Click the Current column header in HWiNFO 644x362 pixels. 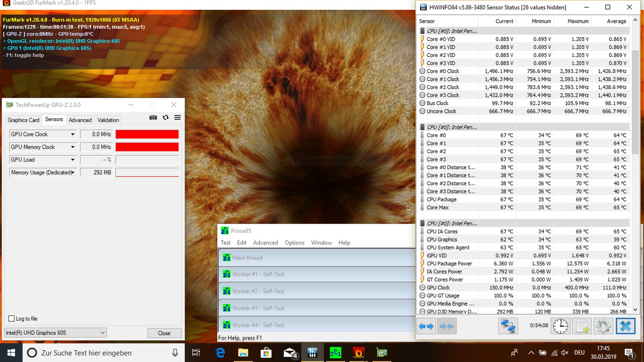click(497, 21)
